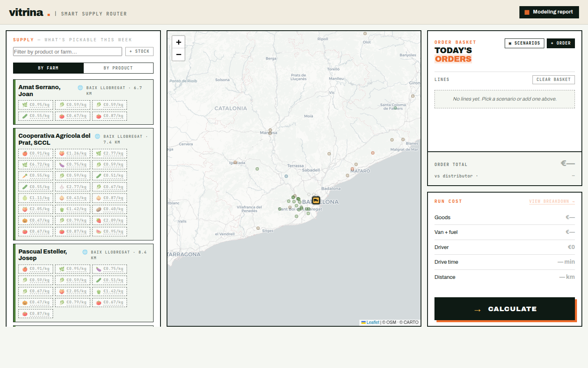
Task: Click the + Order button
Action: [x=561, y=43]
